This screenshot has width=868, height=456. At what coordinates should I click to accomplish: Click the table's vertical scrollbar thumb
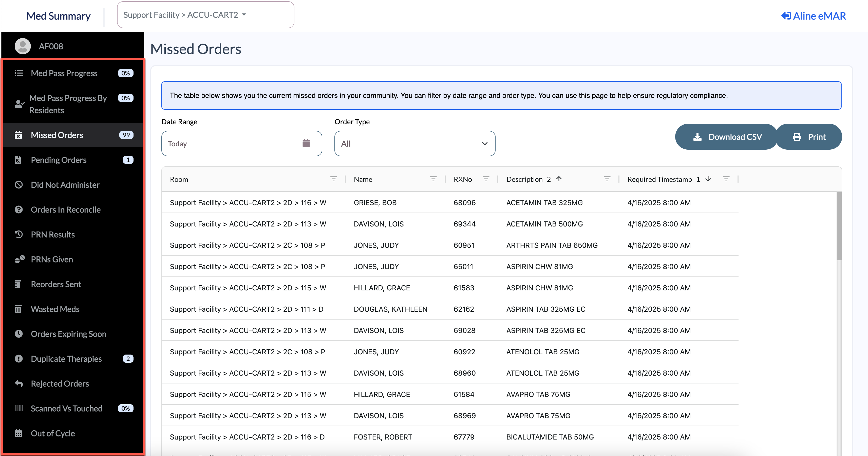(839, 226)
